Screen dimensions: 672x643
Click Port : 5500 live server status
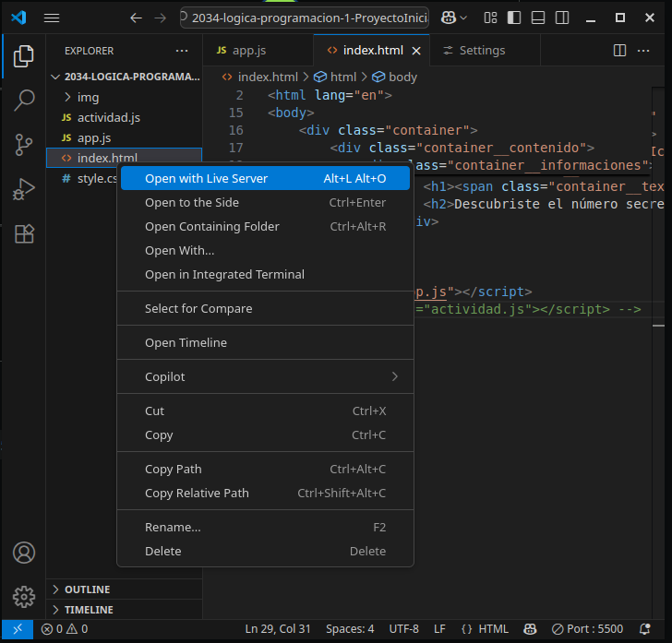coord(587,629)
